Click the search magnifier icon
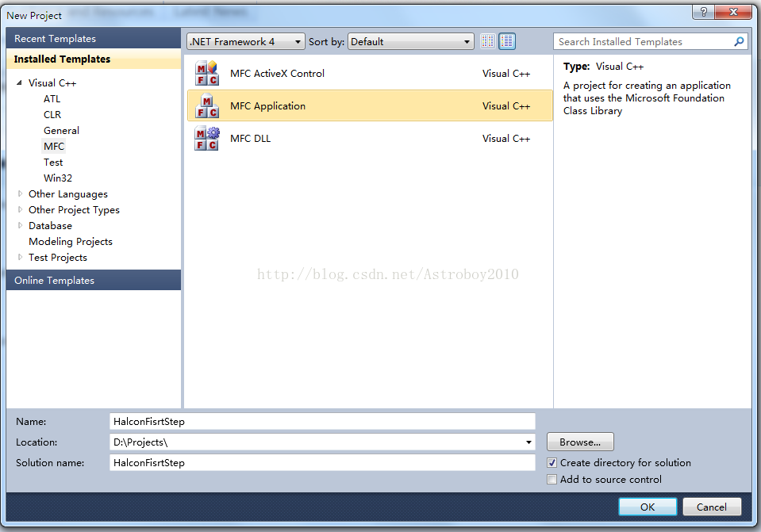 pos(739,42)
